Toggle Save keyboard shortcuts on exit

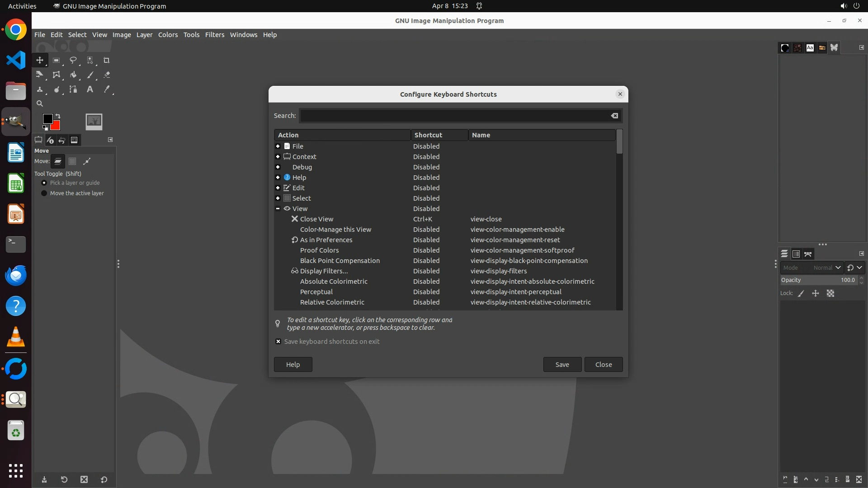tap(278, 342)
